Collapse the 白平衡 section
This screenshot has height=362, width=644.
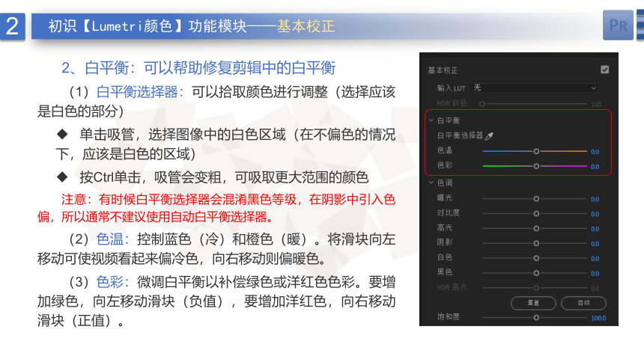pyautogui.click(x=431, y=120)
